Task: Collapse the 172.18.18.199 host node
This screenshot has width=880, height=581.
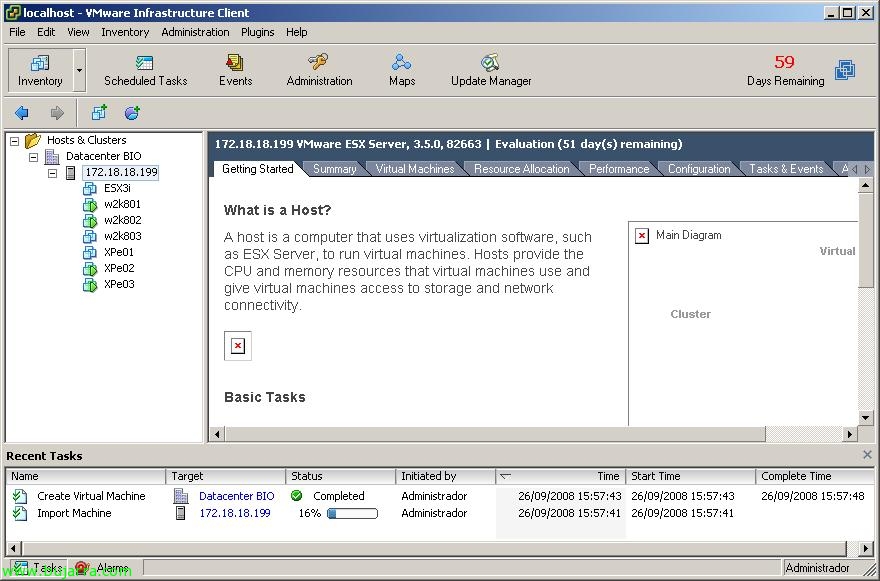Action: point(52,173)
